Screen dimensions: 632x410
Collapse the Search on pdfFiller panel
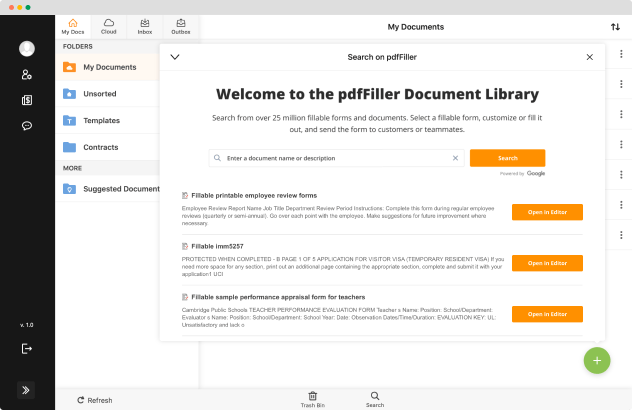point(175,57)
